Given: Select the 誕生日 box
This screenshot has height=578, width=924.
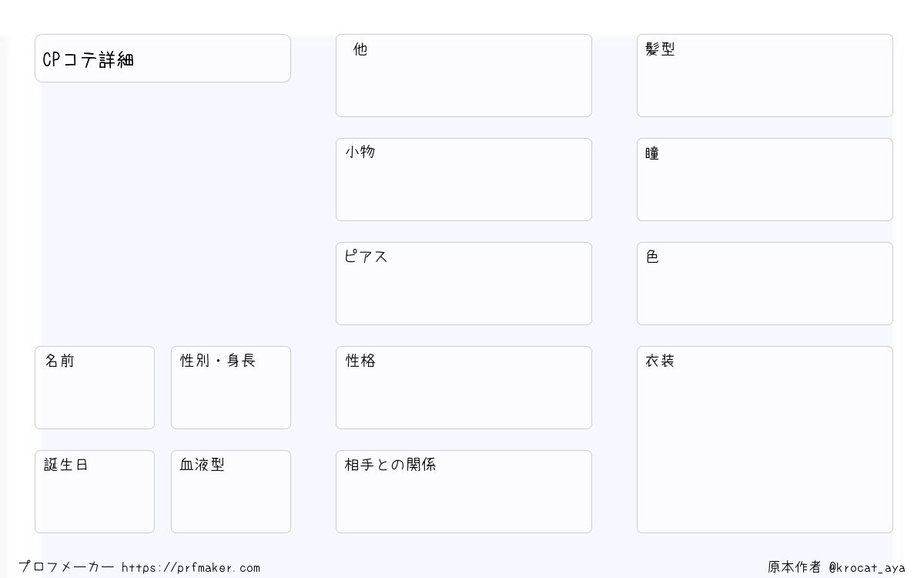Looking at the screenshot, I should coord(95,492).
